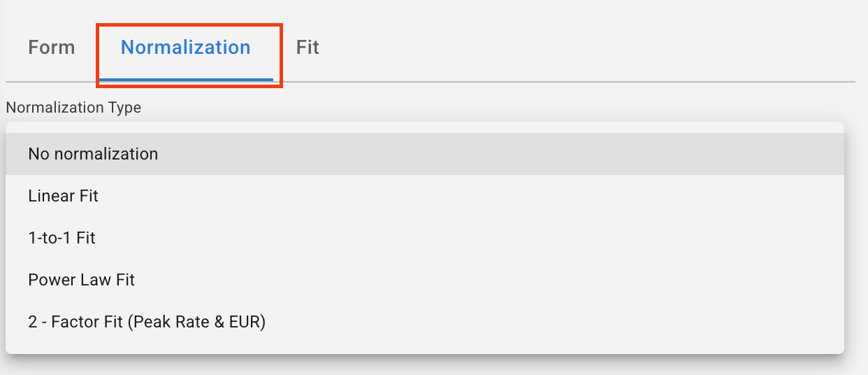Select the Linear Fit option
This screenshot has height=375, width=868.
[63, 196]
